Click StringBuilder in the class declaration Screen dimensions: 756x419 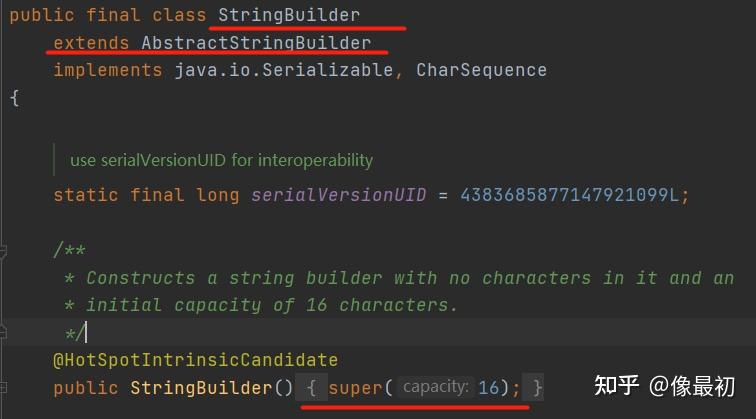coord(289,16)
